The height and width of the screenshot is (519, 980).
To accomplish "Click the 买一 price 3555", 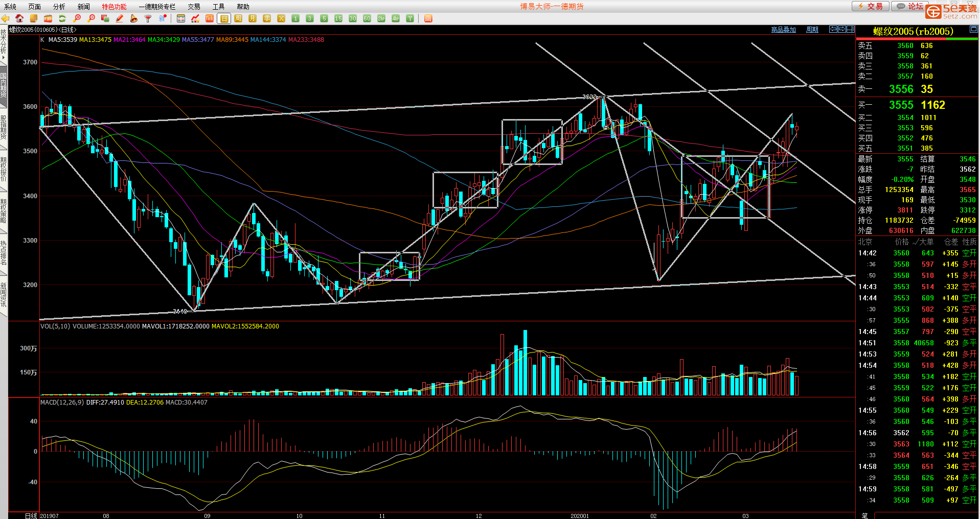I will (901, 105).
